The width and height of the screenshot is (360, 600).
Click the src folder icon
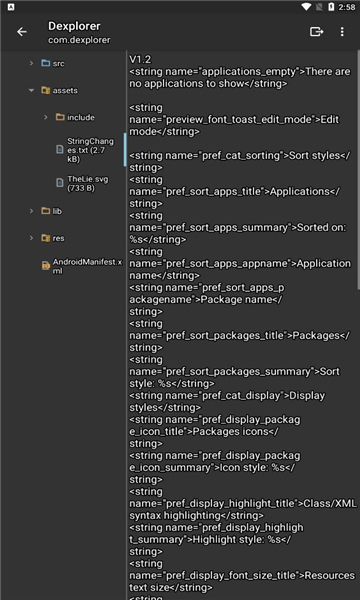click(46, 63)
